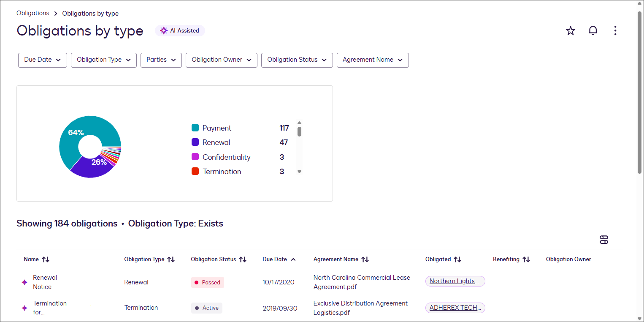Click the sparkle icon beside Renewal Notice
Viewport: 644px width, 322px height.
pos(24,282)
